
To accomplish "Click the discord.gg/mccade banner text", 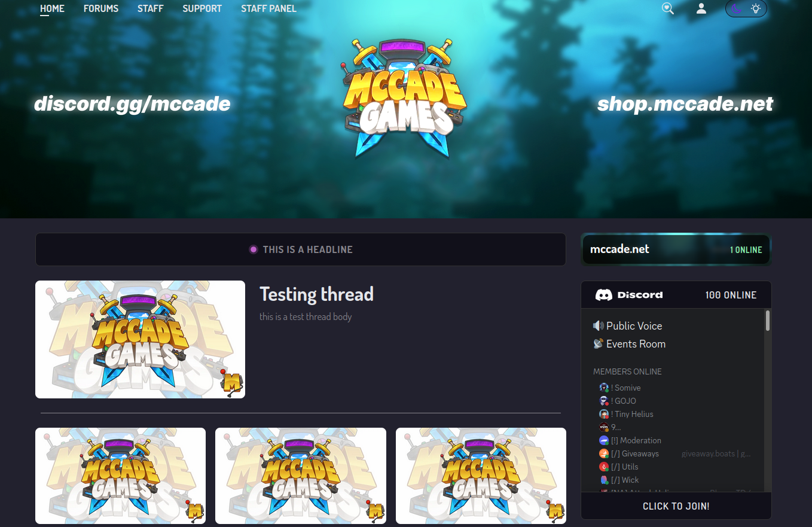I will (132, 103).
